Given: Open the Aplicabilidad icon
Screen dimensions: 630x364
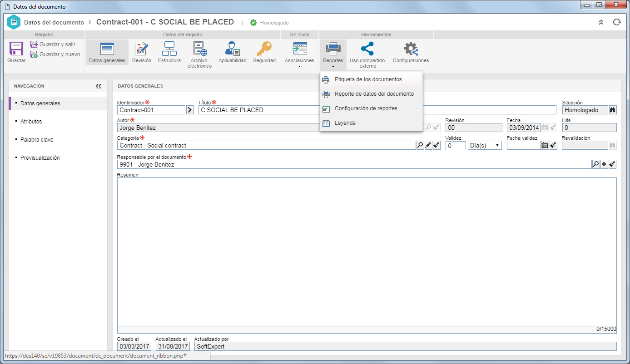Looking at the screenshot, I should click(232, 49).
